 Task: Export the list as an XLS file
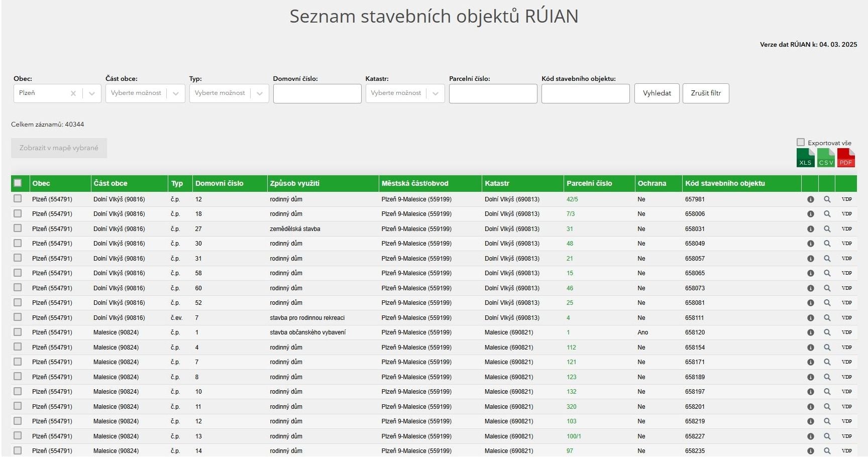point(805,158)
